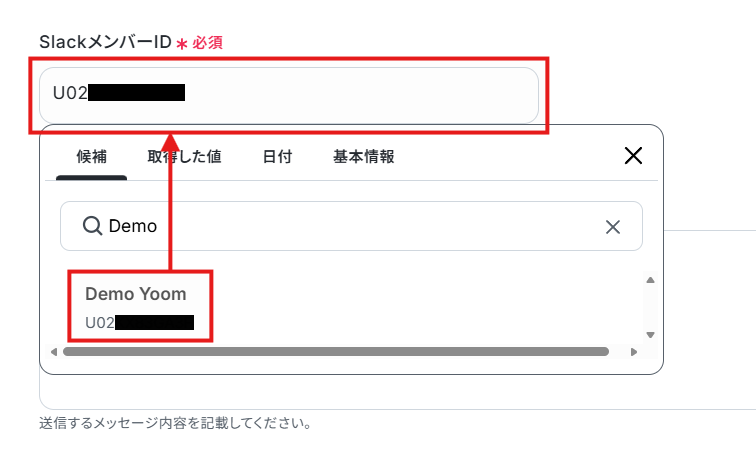
Task: Click the SlackメンバーID input field
Action: tap(288, 95)
